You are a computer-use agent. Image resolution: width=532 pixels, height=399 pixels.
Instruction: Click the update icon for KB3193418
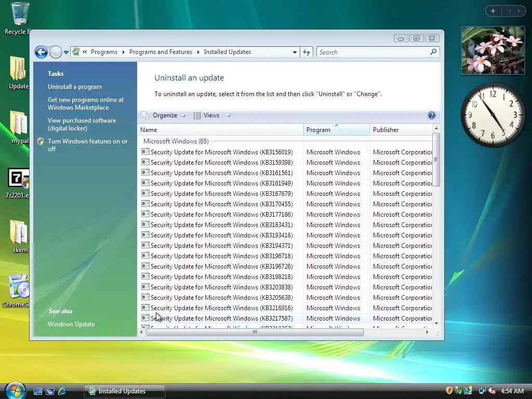point(145,235)
